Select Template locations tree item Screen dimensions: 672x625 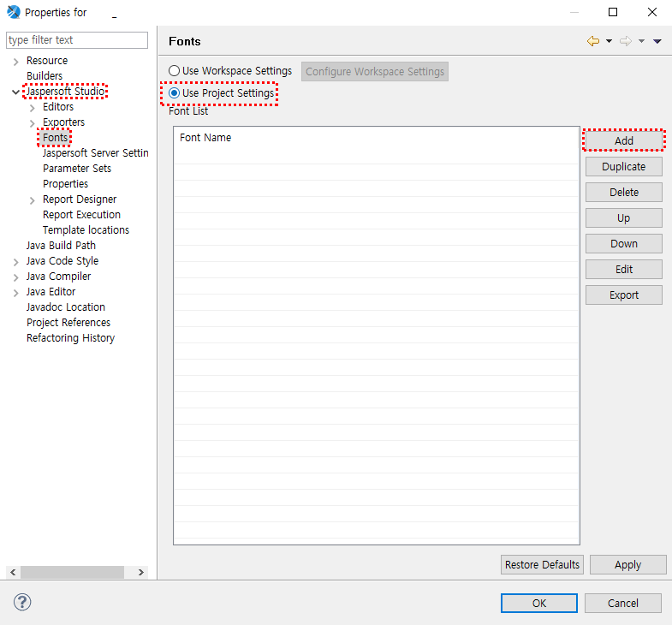tap(86, 230)
